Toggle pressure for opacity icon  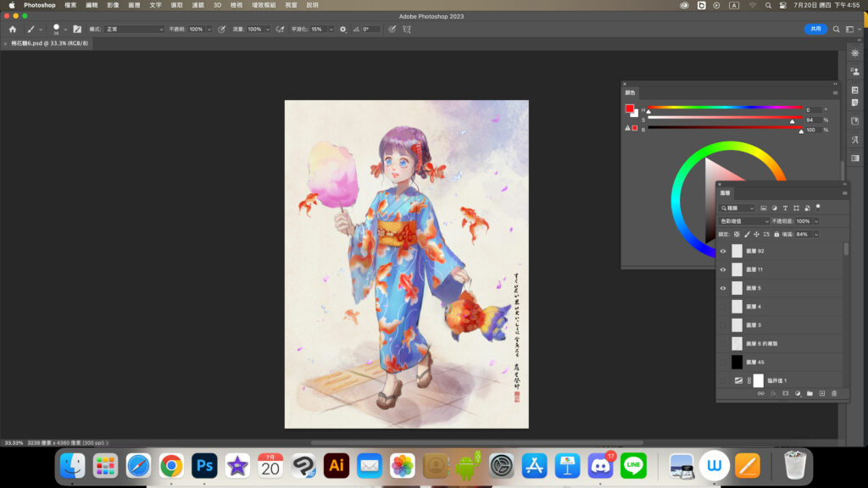point(222,30)
